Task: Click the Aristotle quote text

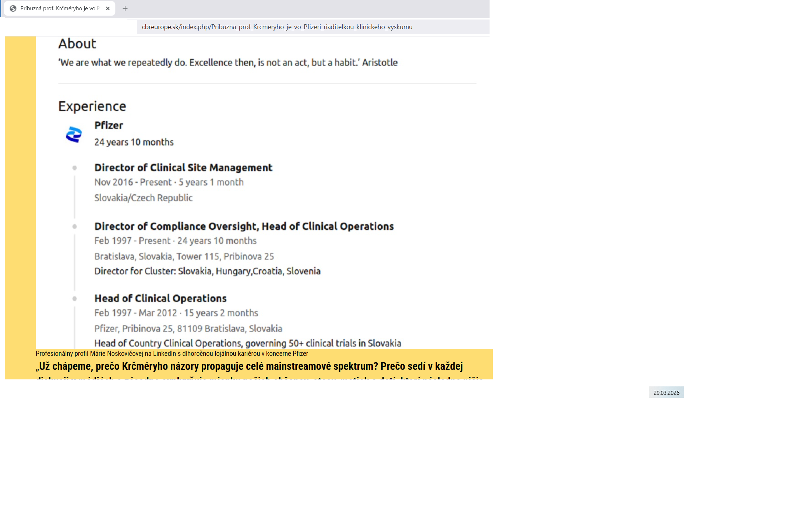Action: (x=227, y=63)
